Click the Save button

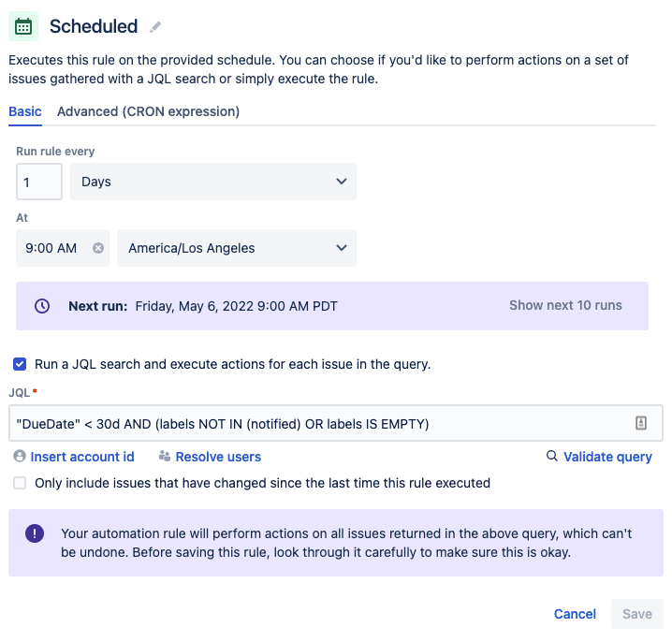pos(636,614)
